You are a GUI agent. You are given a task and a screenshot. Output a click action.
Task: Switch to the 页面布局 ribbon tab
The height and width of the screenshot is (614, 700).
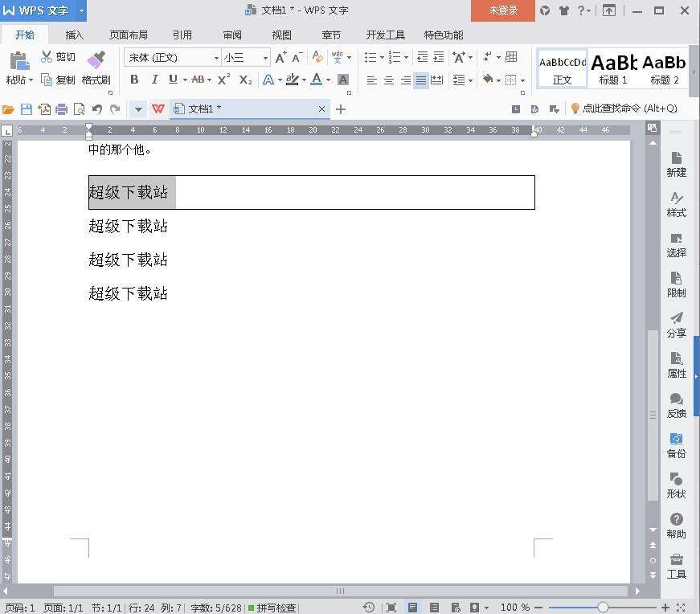(x=129, y=35)
